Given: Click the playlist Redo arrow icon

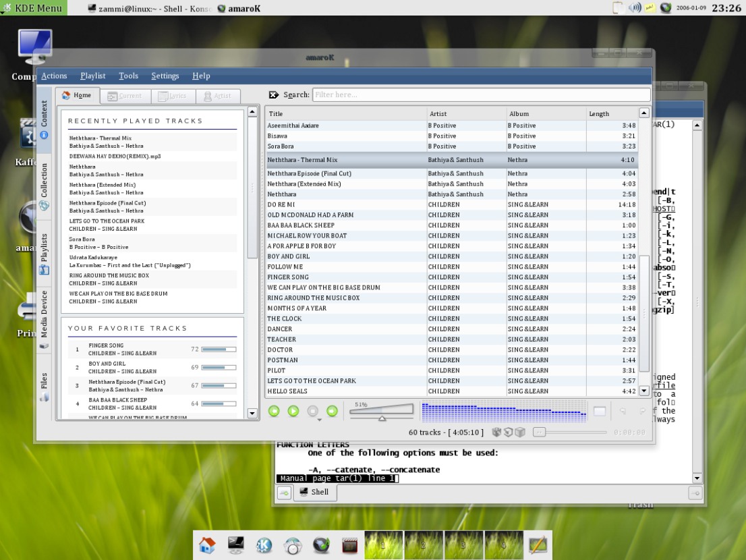Looking at the screenshot, I should pos(642,411).
